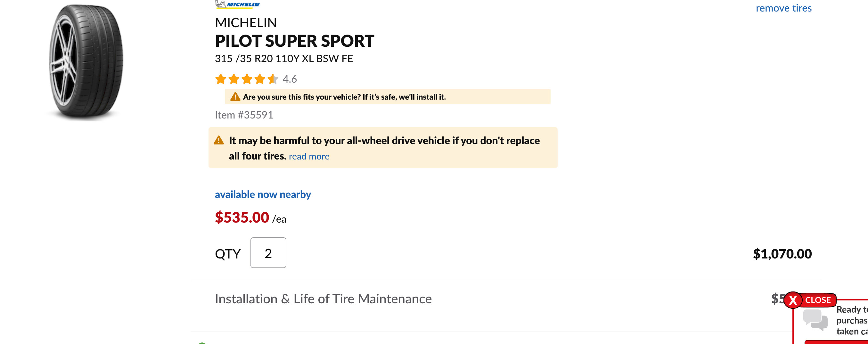Screen dimensions: 868x344
Task: Click the chat bubbles icon
Action: tap(815, 319)
